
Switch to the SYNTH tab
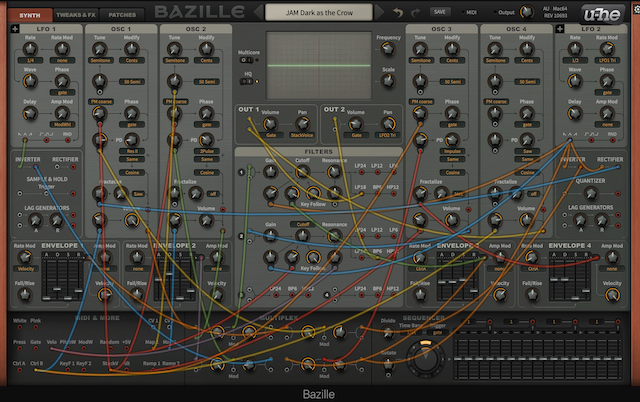(30, 15)
